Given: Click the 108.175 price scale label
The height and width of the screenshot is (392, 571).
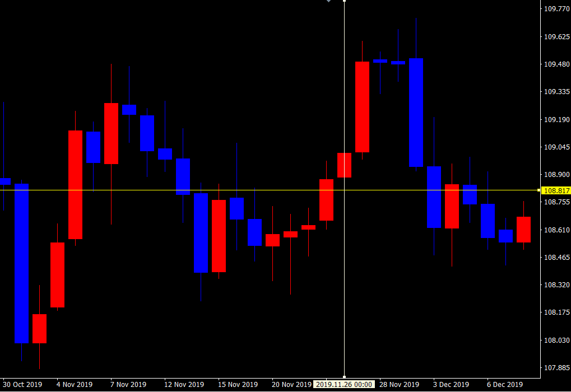Looking at the screenshot, I should tap(556, 312).
